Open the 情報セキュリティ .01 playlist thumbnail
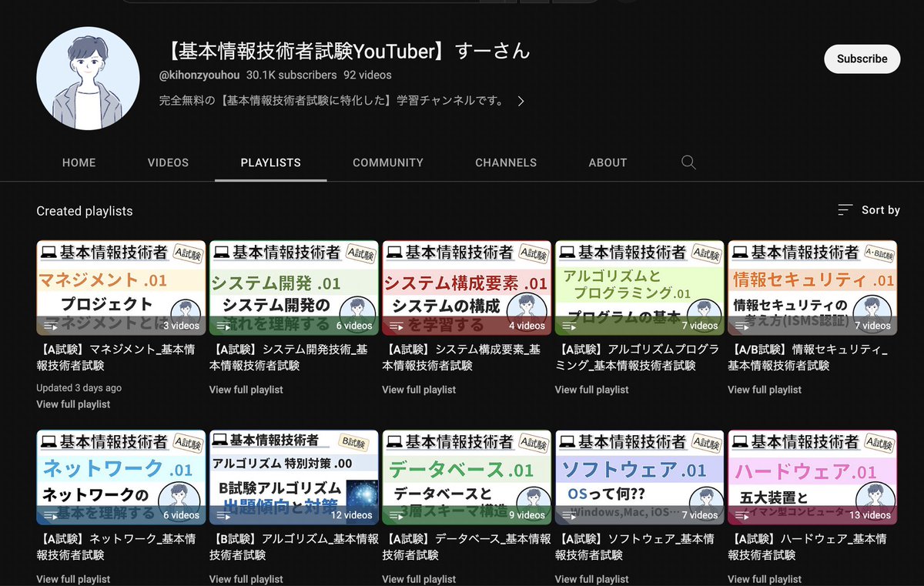The width and height of the screenshot is (924, 586). (812, 288)
